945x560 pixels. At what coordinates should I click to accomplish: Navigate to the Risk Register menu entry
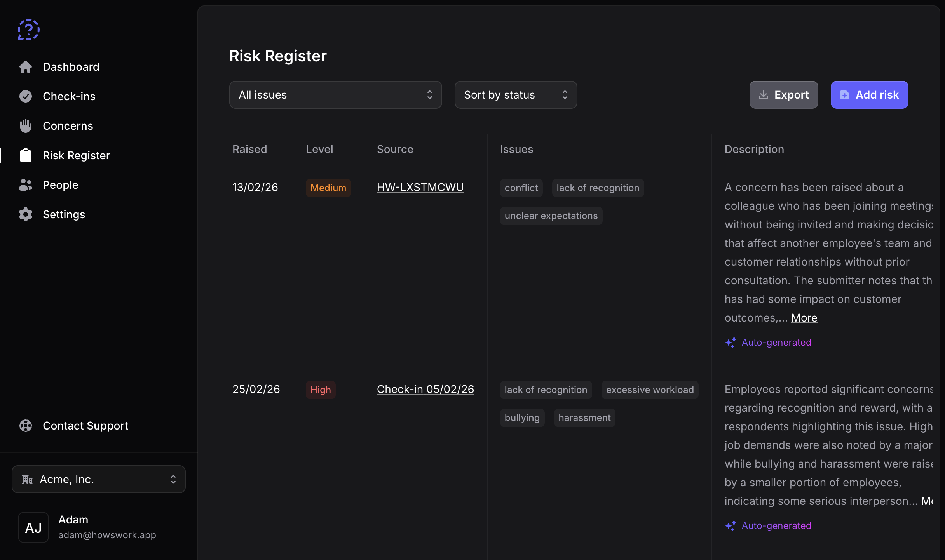pyautogui.click(x=76, y=155)
